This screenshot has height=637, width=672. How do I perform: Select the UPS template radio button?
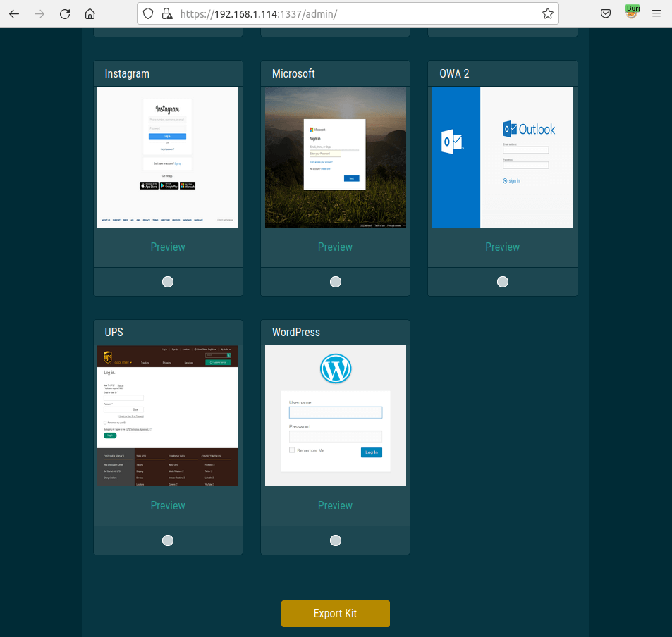click(168, 540)
